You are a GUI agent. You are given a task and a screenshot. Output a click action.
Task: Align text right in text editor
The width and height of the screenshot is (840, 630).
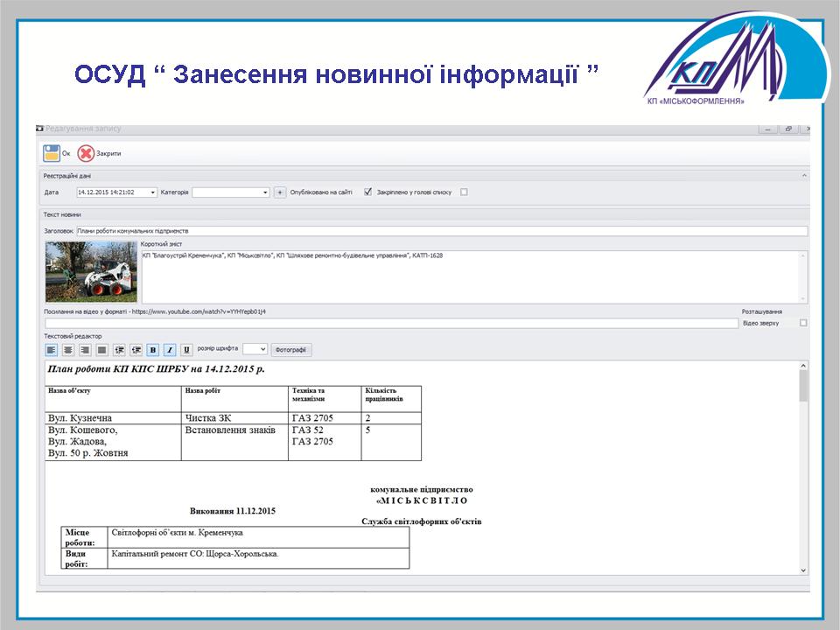tap(85, 350)
